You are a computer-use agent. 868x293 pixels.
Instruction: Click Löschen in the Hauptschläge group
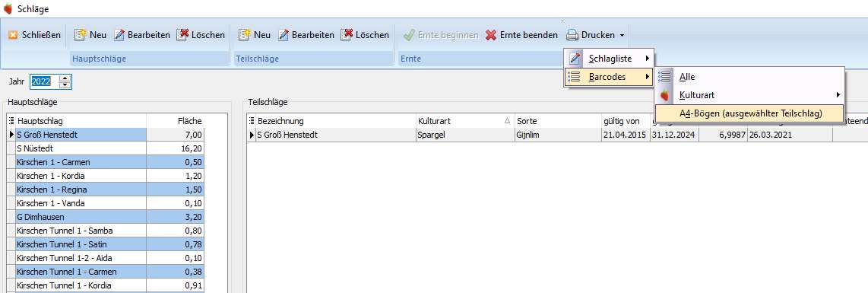(x=201, y=35)
